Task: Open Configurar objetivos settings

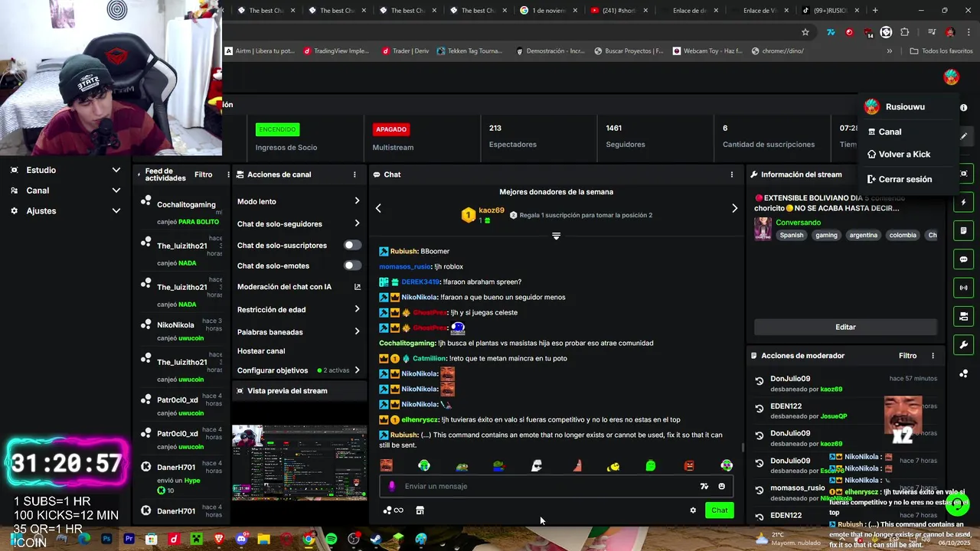Action: click(357, 370)
